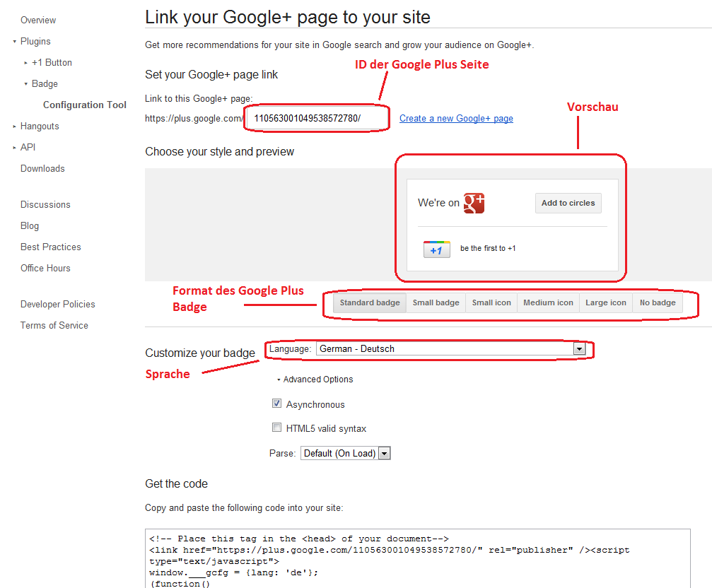Screen dimensions: 712x588
Task: Click the 'Customize your badge' heading
Action: 200,353
